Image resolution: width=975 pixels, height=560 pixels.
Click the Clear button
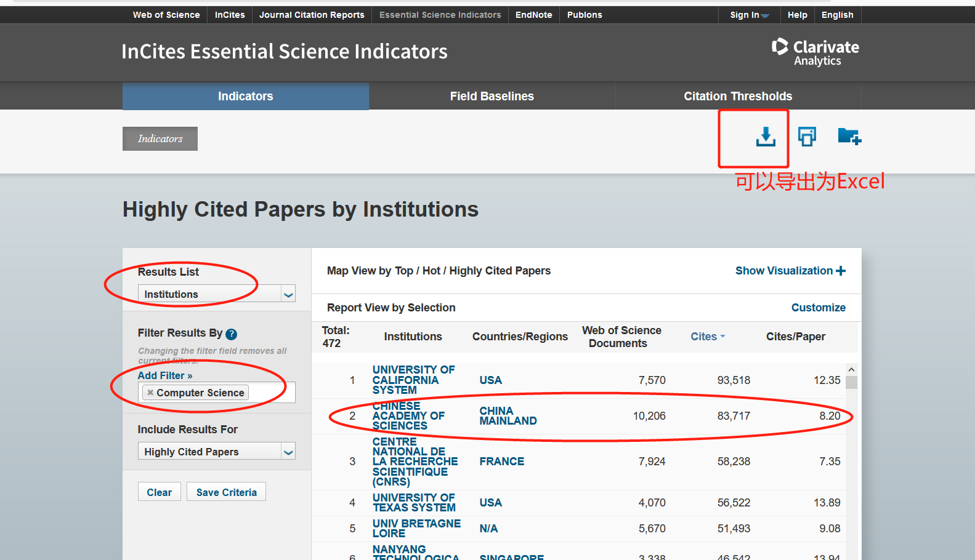point(160,492)
